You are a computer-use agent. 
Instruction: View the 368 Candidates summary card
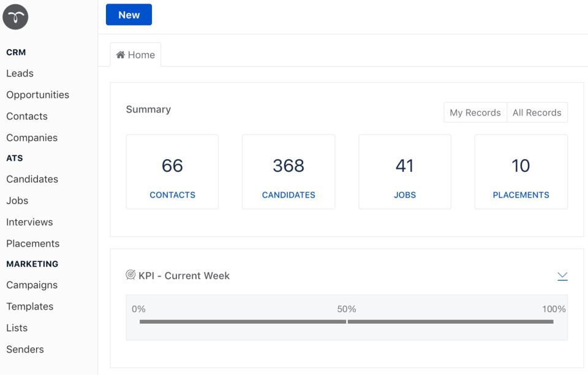pos(288,172)
